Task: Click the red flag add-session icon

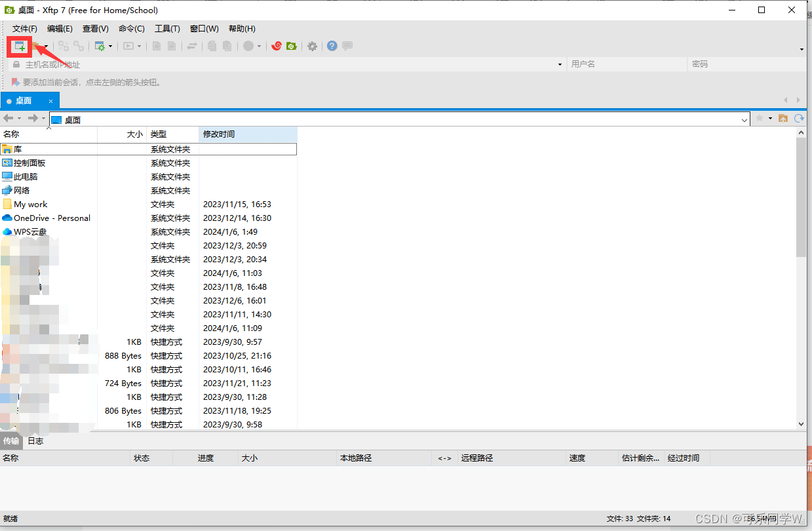Action: (x=16, y=83)
